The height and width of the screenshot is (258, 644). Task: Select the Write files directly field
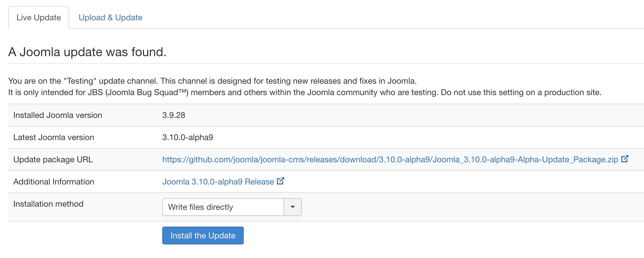(x=223, y=207)
